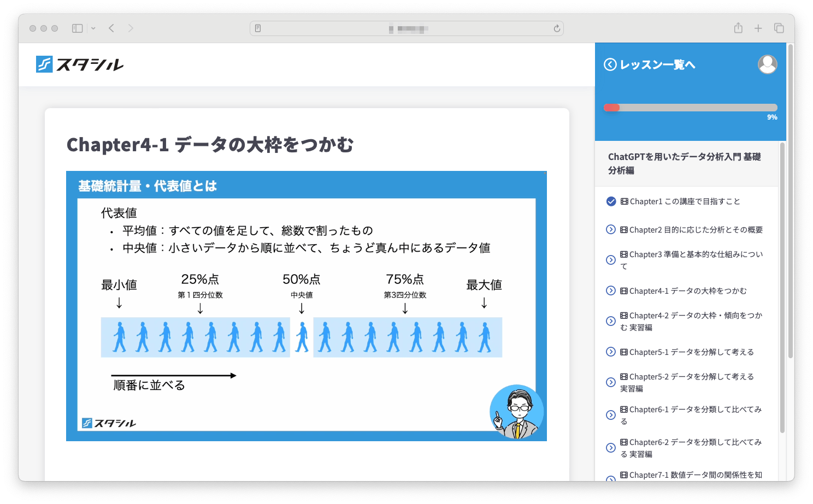
Task: Click the Safari sidebar toggle icon
Action: [77, 28]
